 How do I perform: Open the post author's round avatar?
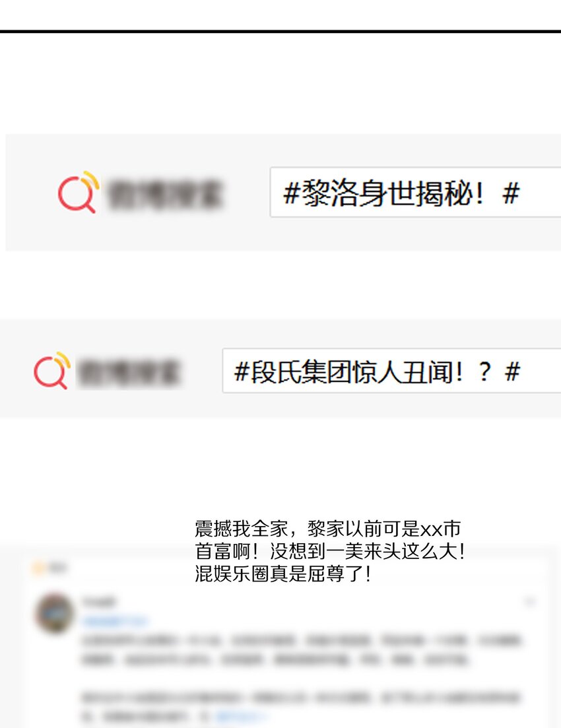[x=54, y=613]
